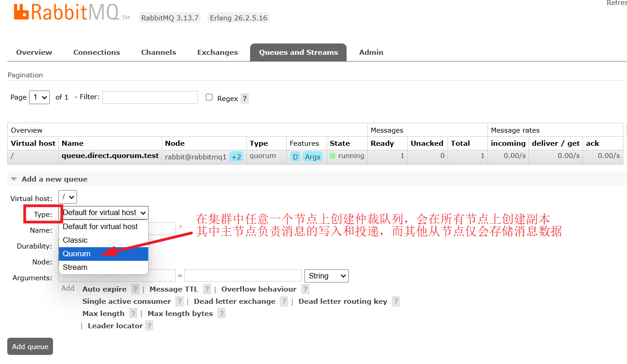Select Classic queue type option
The image size is (627, 364).
tap(103, 240)
